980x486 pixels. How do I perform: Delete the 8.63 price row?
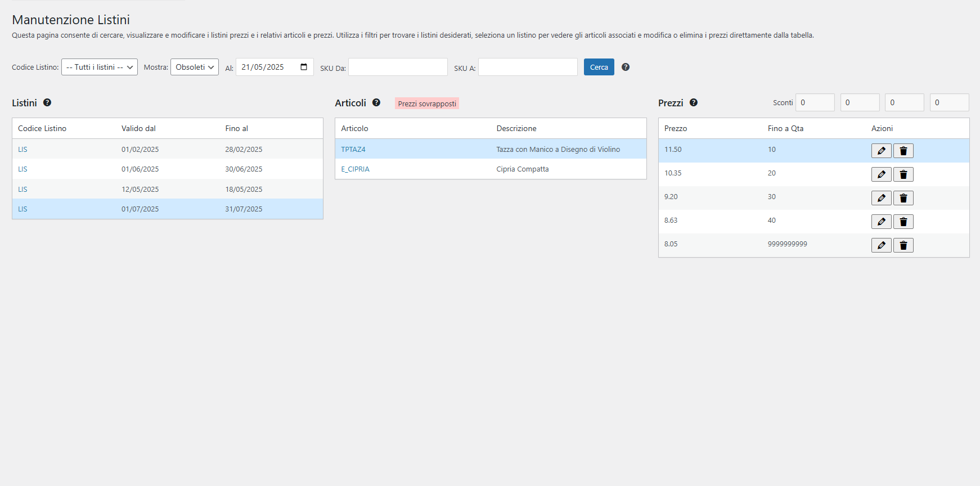[x=903, y=222]
